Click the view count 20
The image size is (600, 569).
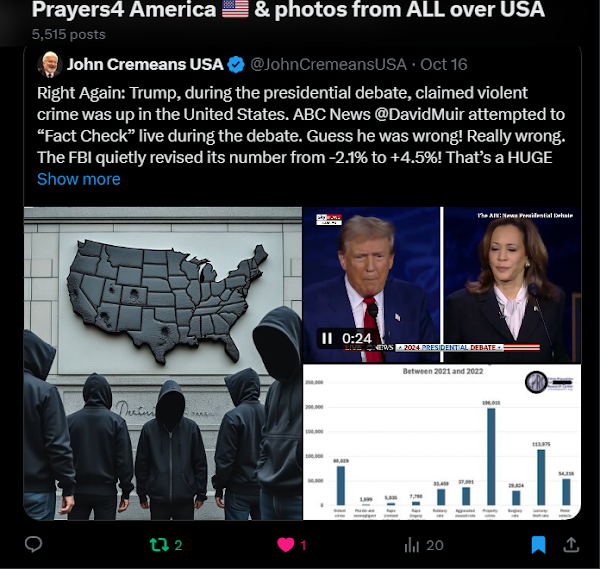tap(435, 545)
